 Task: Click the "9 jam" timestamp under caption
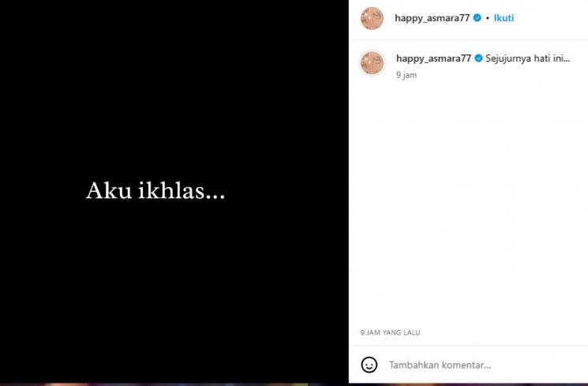pos(406,75)
